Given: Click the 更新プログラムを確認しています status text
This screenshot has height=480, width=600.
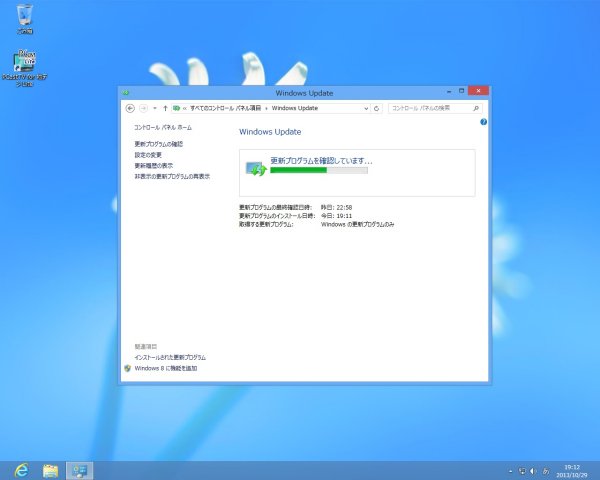Looking at the screenshot, I should pyautogui.click(x=321, y=161).
